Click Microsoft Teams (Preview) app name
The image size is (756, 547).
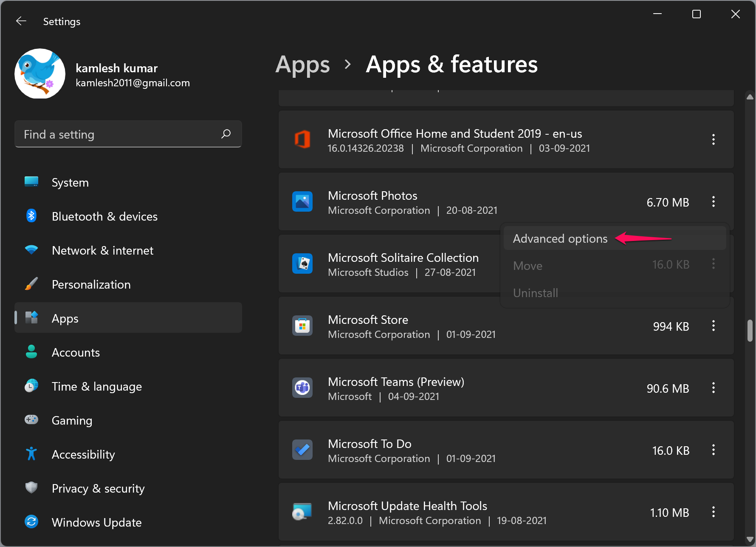pyautogui.click(x=396, y=382)
